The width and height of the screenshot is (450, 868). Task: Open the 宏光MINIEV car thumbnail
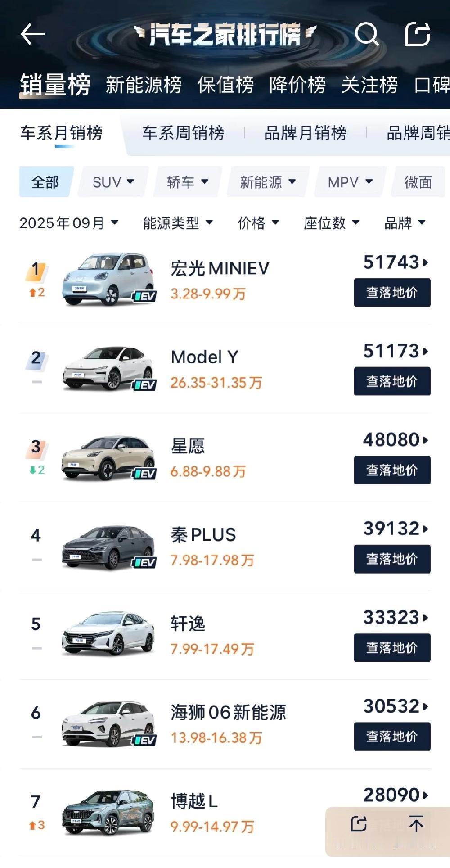pyautogui.click(x=108, y=279)
